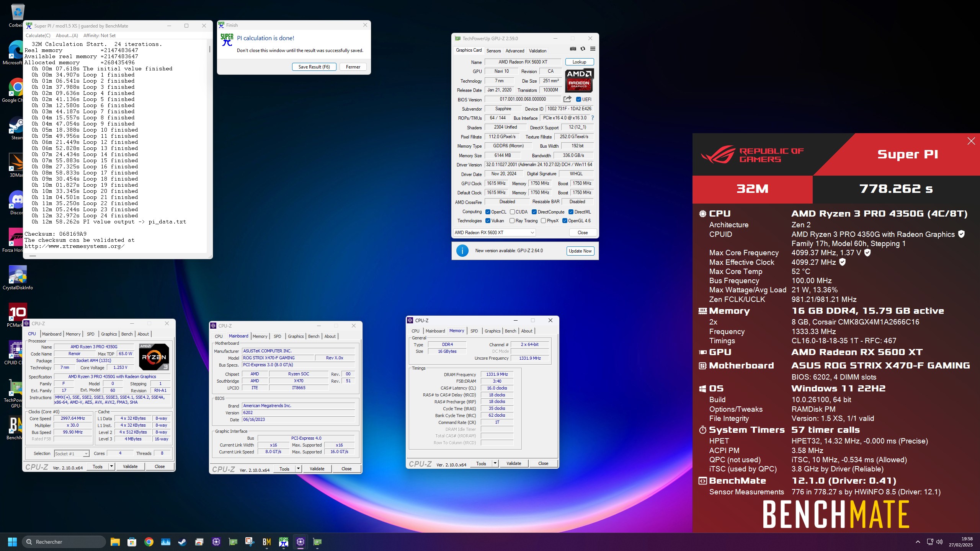Take a GPU-Z screenshot with camera icon
The width and height of the screenshot is (980, 551).
pyautogui.click(x=573, y=49)
